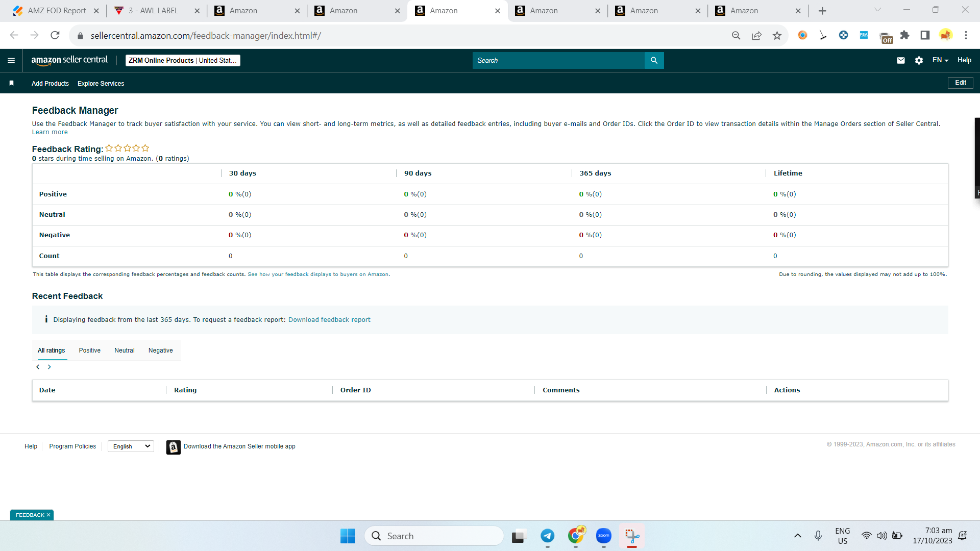Bookmark this page with the star icon
This screenshot has height=551, width=980.
pos(777,35)
